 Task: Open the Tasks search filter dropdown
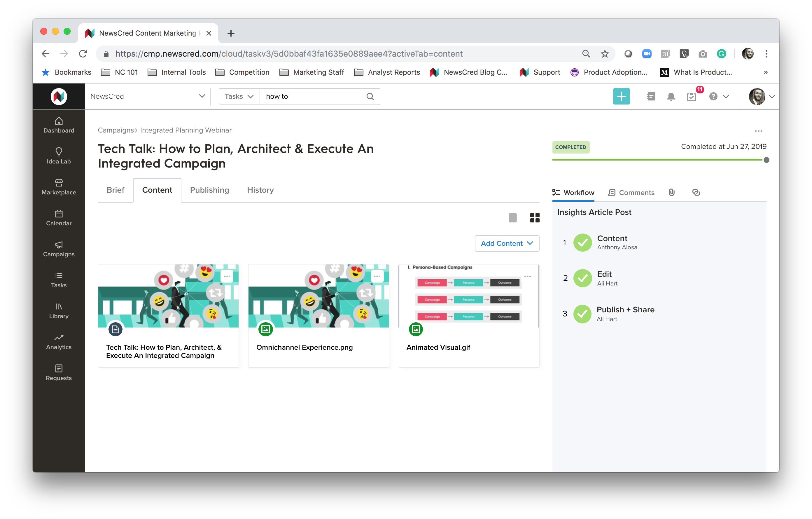click(239, 97)
